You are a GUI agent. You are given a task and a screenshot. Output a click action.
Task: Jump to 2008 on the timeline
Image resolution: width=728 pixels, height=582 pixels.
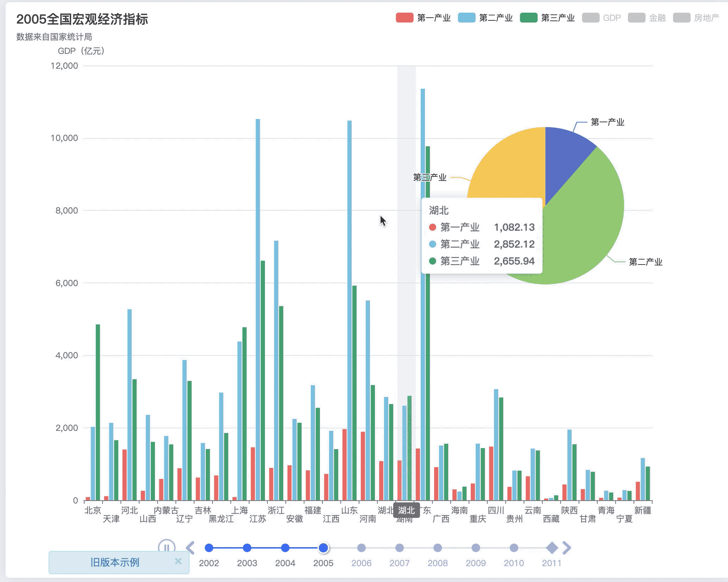click(x=438, y=548)
